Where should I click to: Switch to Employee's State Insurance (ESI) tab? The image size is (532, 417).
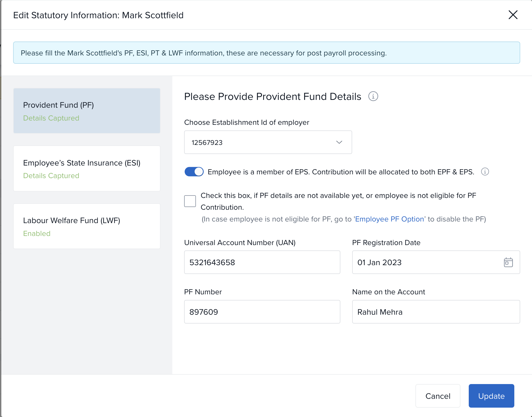pyautogui.click(x=87, y=168)
